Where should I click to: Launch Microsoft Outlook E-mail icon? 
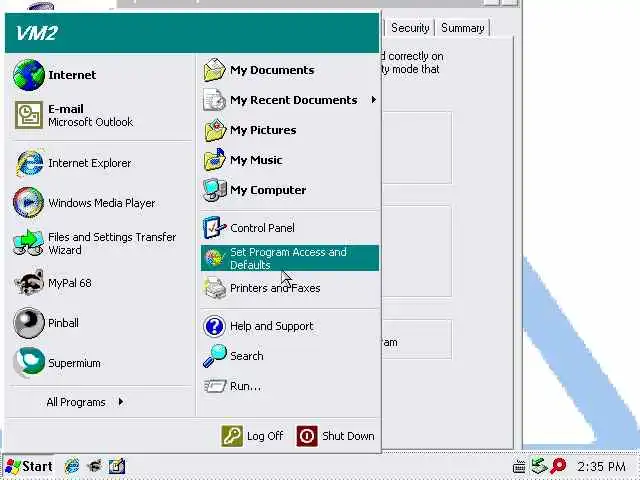pyautogui.click(x=29, y=115)
